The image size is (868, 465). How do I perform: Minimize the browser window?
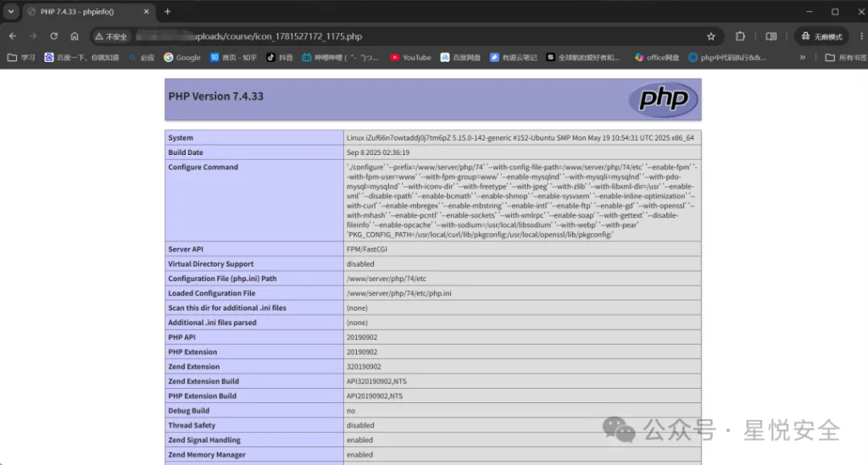click(x=810, y=12)
